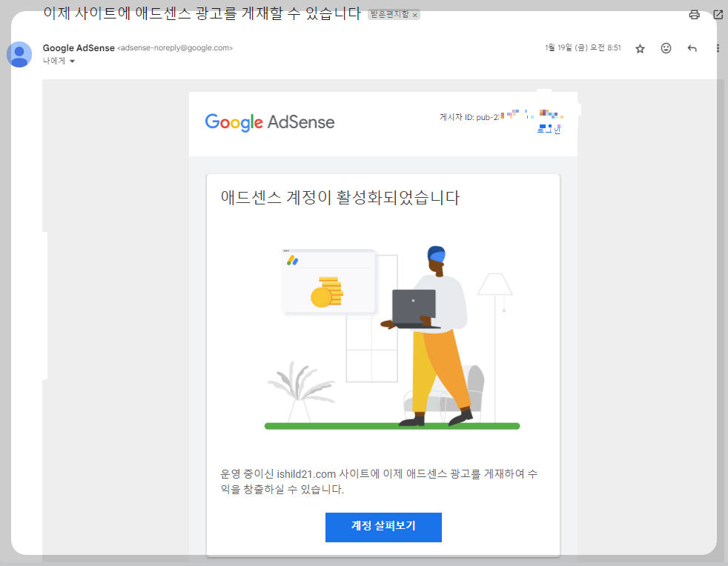Click the sender profile avatar
Viewport: 728px width, 566px height.
(x=19, y=54)
